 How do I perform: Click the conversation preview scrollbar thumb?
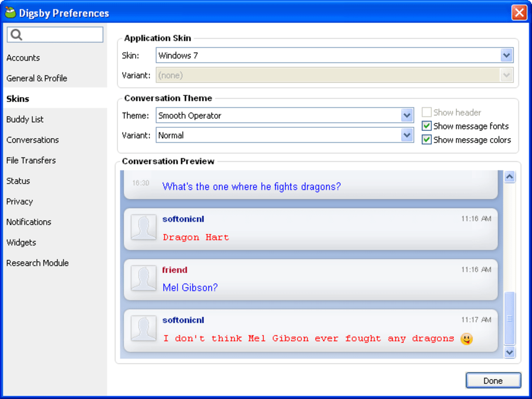509,318
